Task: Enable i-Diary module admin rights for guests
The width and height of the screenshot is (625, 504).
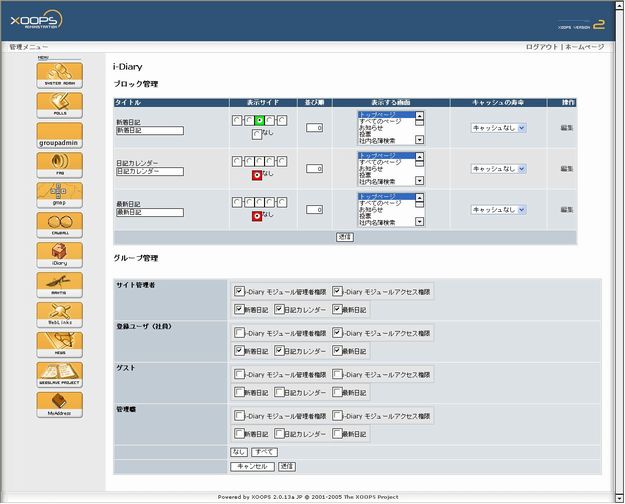Action: pyautogui.click(x=239, y=374)
